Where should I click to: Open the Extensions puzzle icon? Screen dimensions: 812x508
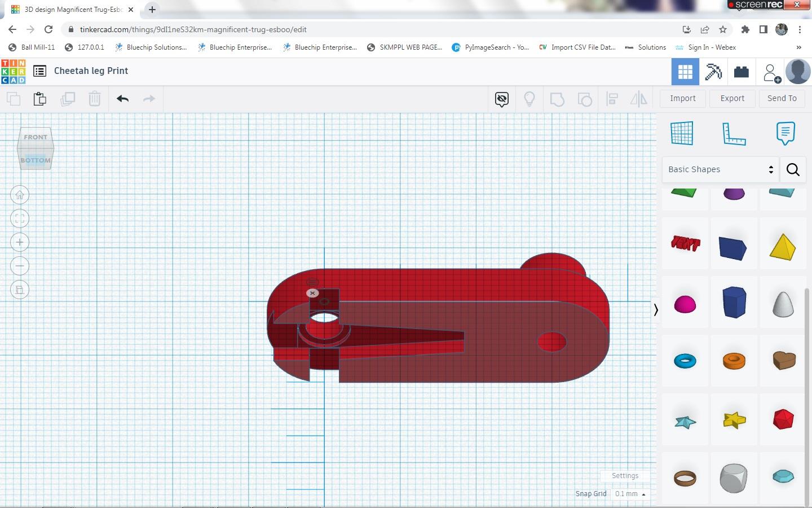click(x=745, y=29)
